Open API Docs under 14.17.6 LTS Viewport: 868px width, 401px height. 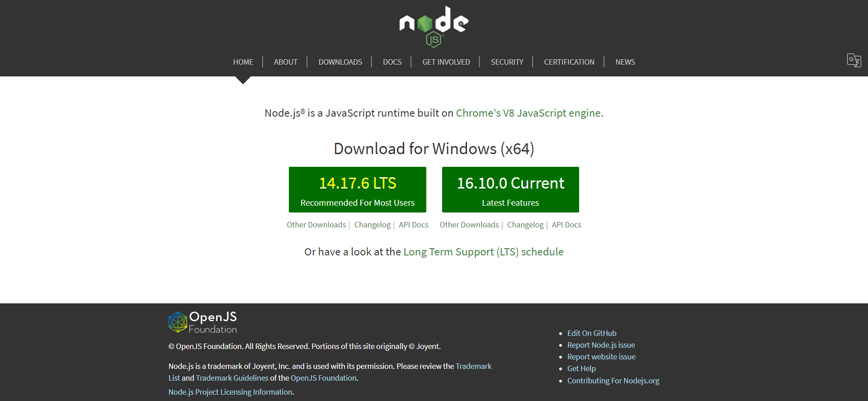pyautogui.click(x=414, y=225)
